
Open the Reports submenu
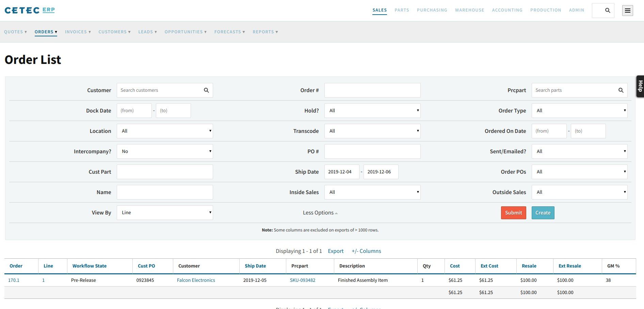[x=265, y=32]
